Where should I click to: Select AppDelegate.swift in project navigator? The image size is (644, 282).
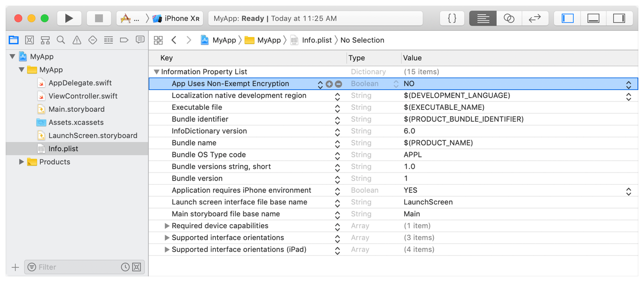point(80,83)
